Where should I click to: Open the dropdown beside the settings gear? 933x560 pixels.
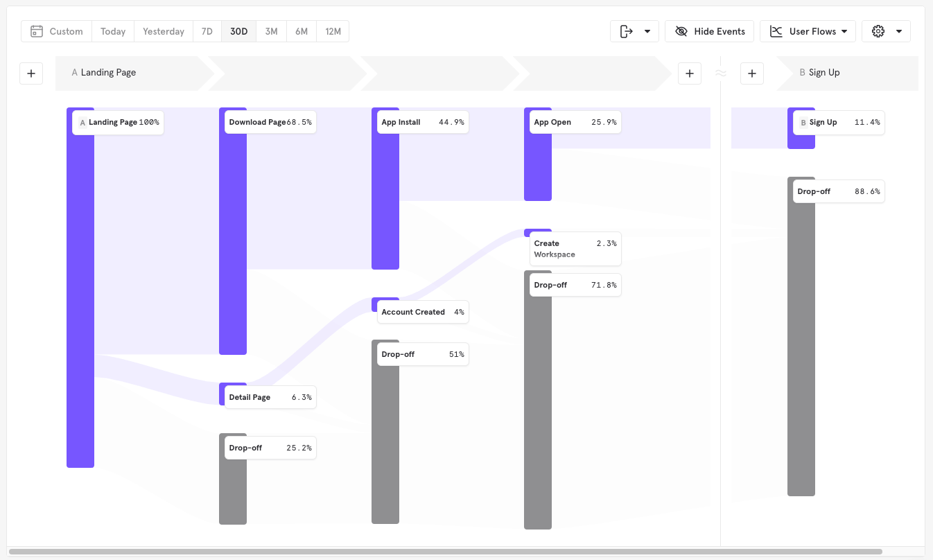click(899, 30)
